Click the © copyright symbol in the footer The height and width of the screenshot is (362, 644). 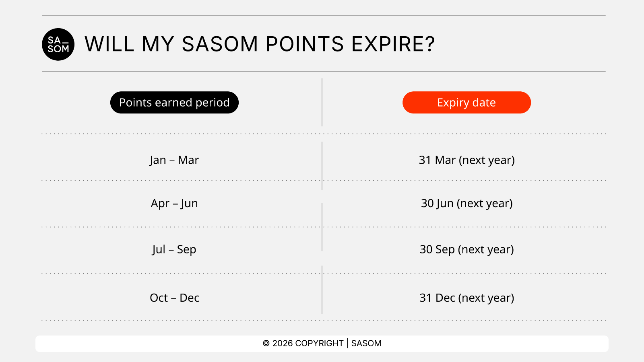(266, 343)
